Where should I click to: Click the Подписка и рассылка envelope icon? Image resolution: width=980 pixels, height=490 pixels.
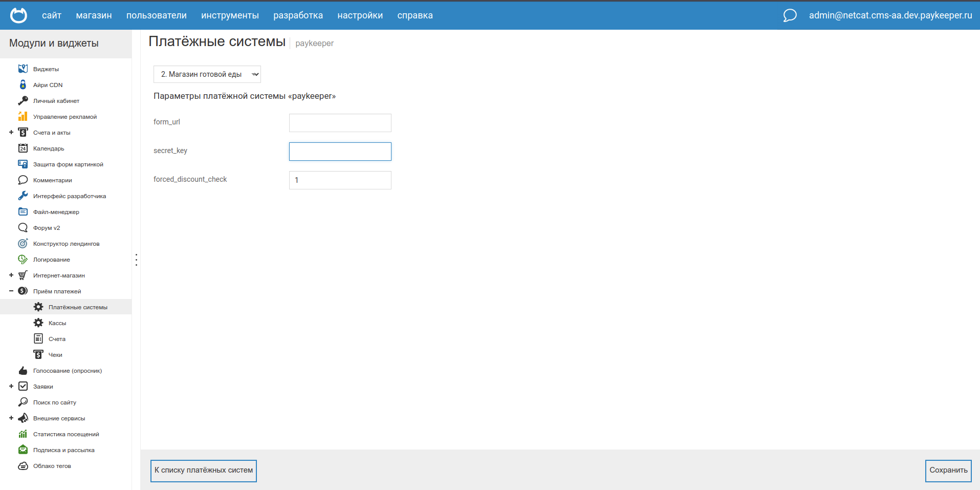pos(23,450)
